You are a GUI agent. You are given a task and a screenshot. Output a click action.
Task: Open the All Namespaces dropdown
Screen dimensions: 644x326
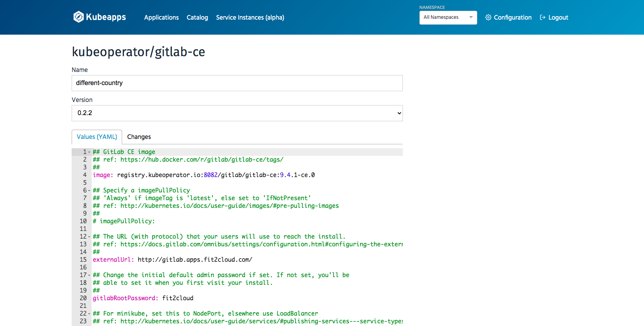(x=448, y=17)
